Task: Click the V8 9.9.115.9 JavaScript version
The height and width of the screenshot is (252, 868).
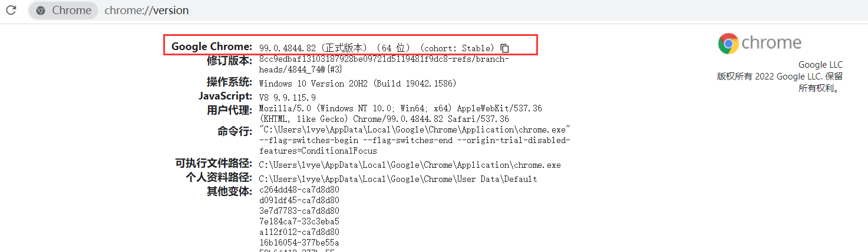Action: tap(287, 97)
